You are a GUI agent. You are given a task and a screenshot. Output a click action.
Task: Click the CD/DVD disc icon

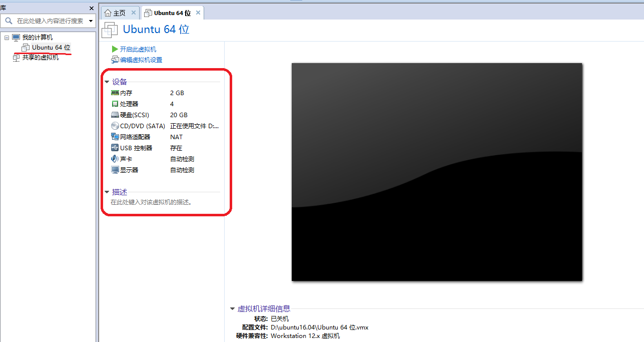click(115, 126)
